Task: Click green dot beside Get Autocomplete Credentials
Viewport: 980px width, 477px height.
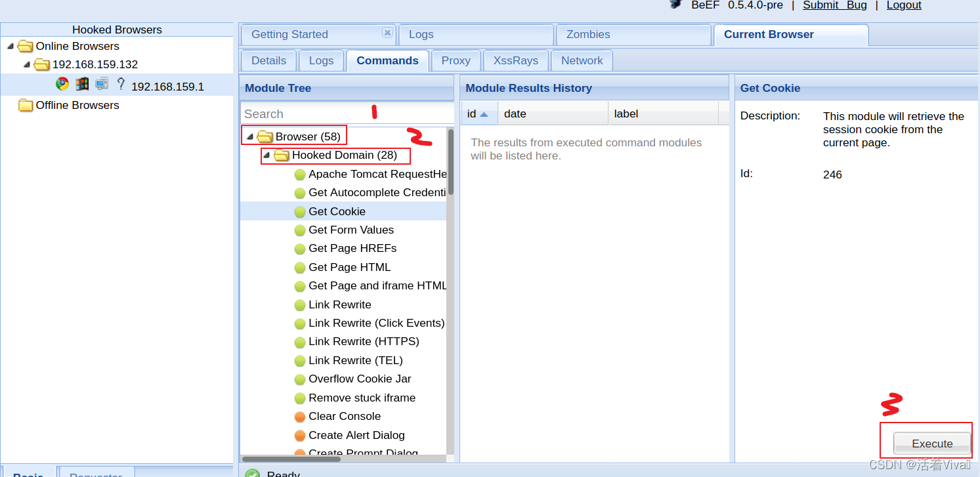Action: tap(300, 193)
